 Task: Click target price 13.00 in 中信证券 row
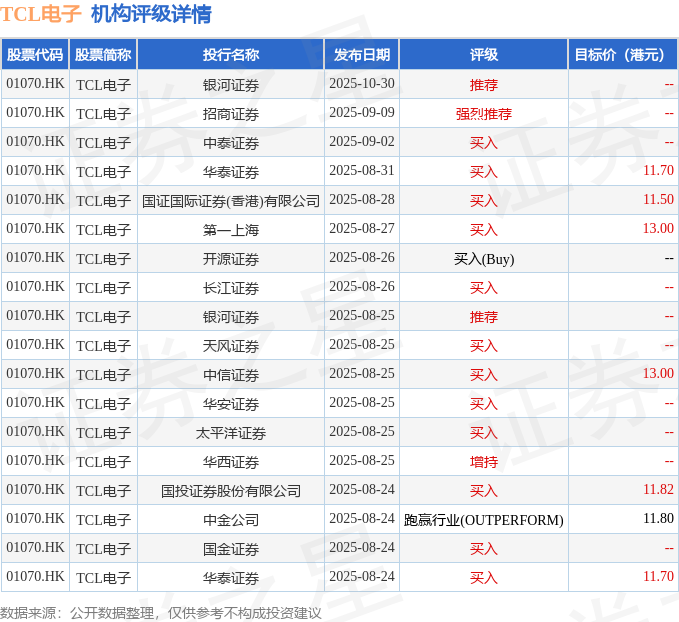click(x=658, y=374)
